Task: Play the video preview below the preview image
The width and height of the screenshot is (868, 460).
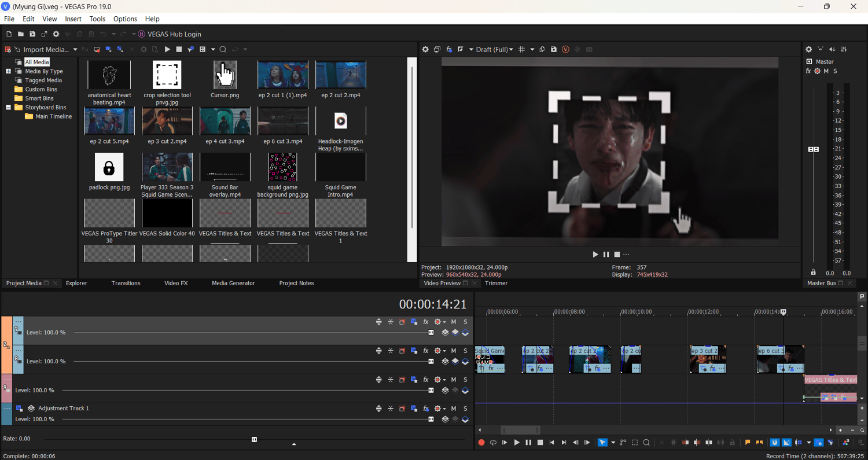Action: (595, 255)
